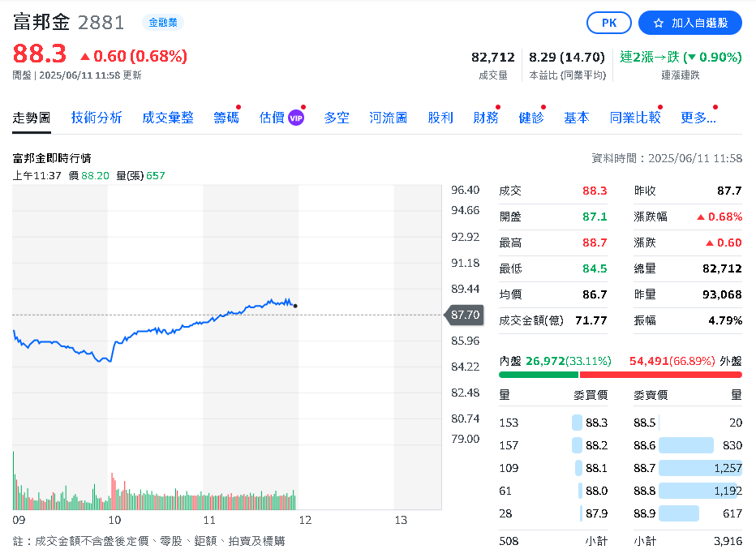The image size is (756, 558).
Task: Click the 開盤 87.1 value
Action: pos(595,217)
